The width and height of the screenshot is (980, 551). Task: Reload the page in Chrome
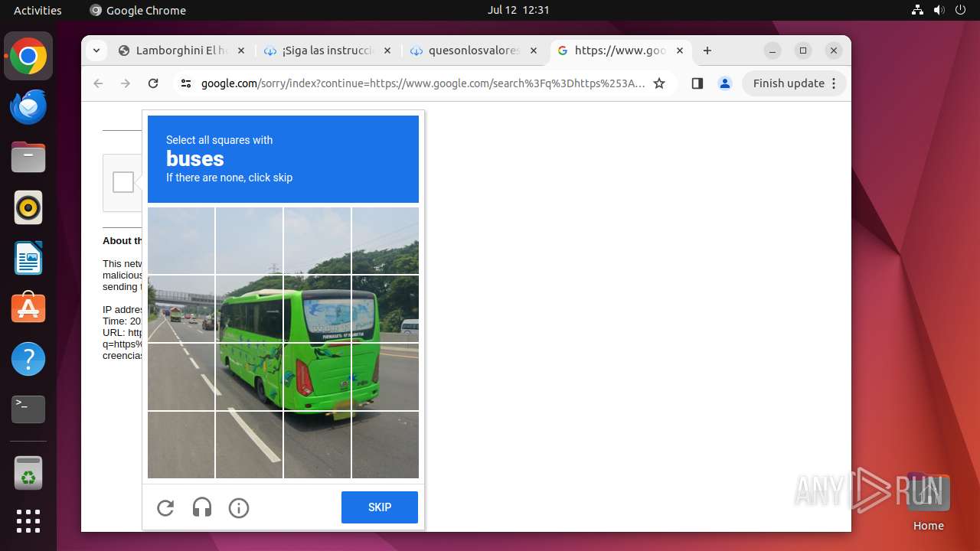point(153,83)
